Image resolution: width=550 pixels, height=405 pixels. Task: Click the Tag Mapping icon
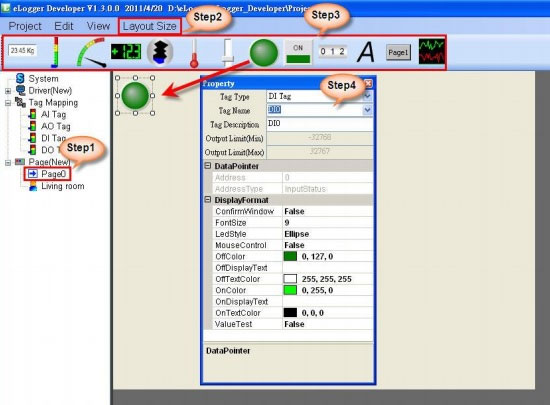pos(20,102)
